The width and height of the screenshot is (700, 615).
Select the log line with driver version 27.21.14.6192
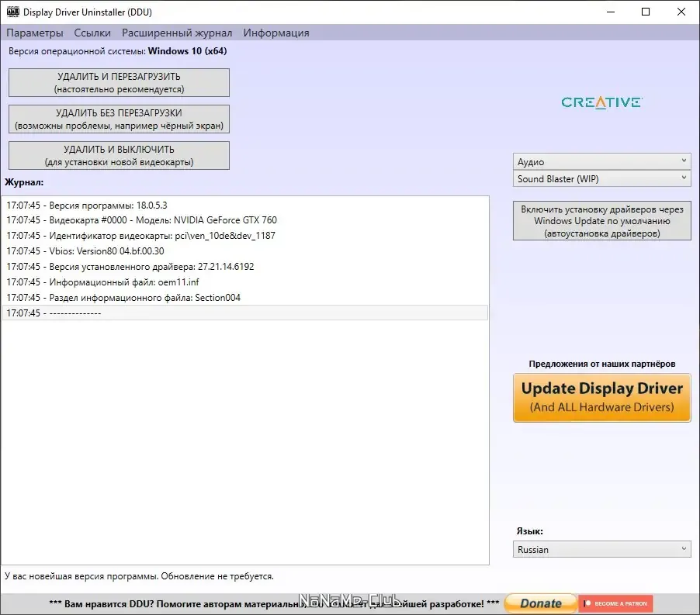pos(244,267)
